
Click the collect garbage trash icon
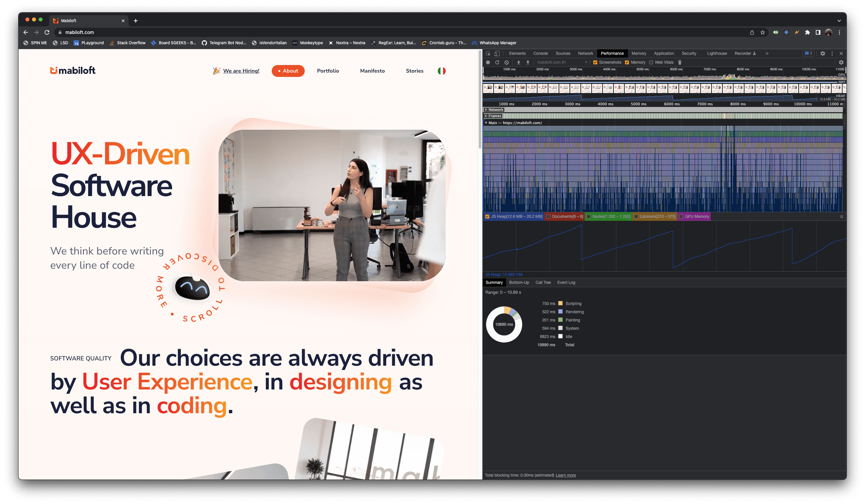click(x=680, y=62)
